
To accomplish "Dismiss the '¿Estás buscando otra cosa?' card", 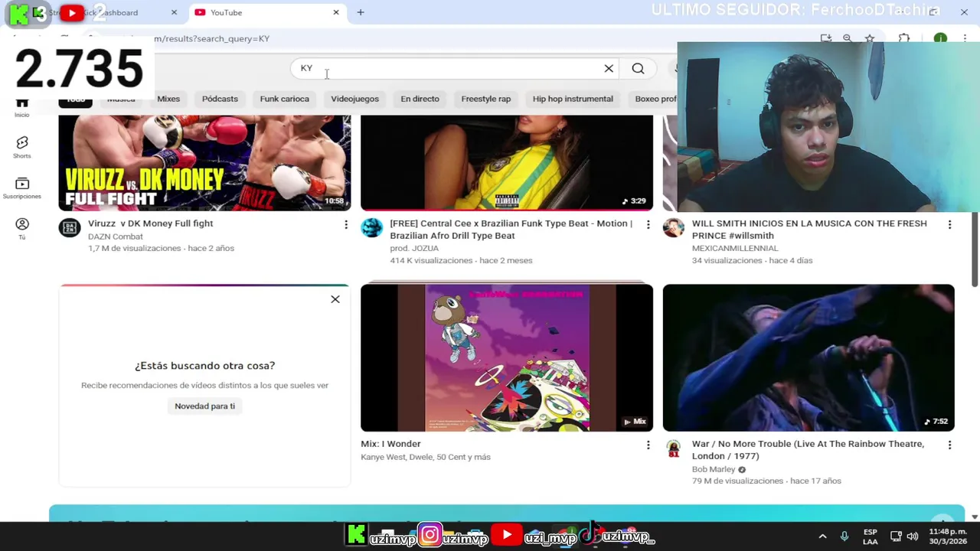I will [335, 299].
